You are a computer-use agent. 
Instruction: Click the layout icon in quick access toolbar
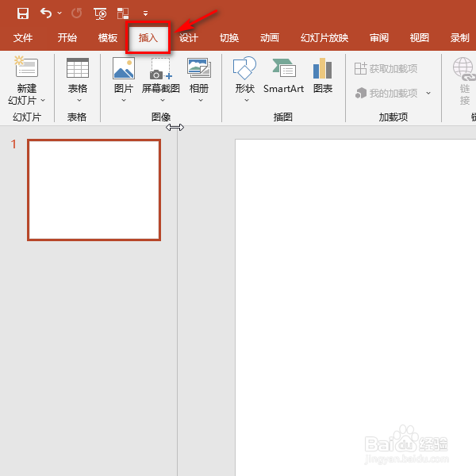(123, 13)
